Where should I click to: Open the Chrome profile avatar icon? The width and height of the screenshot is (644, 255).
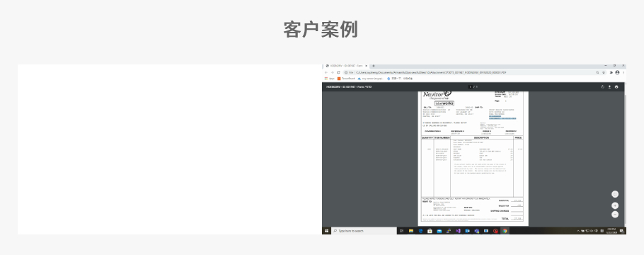point(617,72)
